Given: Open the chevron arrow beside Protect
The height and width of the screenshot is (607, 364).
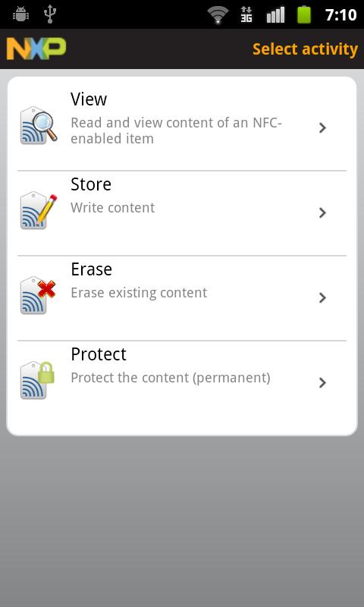Looking at the screenshot, I should 322,382.
